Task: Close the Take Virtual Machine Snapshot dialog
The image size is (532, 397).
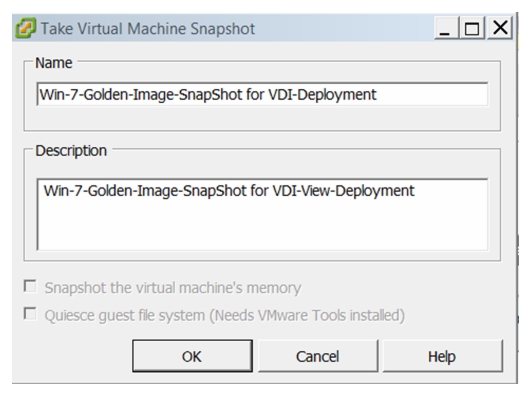Action: (x=500, y=28)
